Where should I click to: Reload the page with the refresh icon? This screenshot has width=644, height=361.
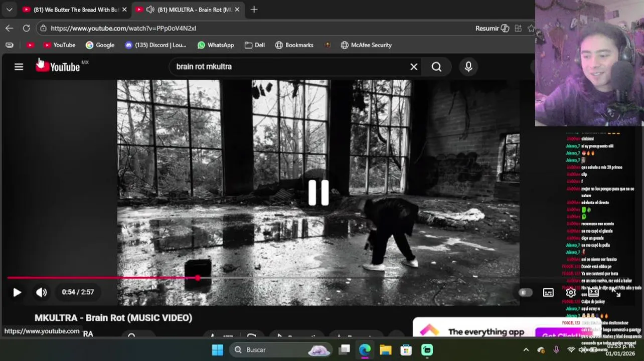click(26, 28)
